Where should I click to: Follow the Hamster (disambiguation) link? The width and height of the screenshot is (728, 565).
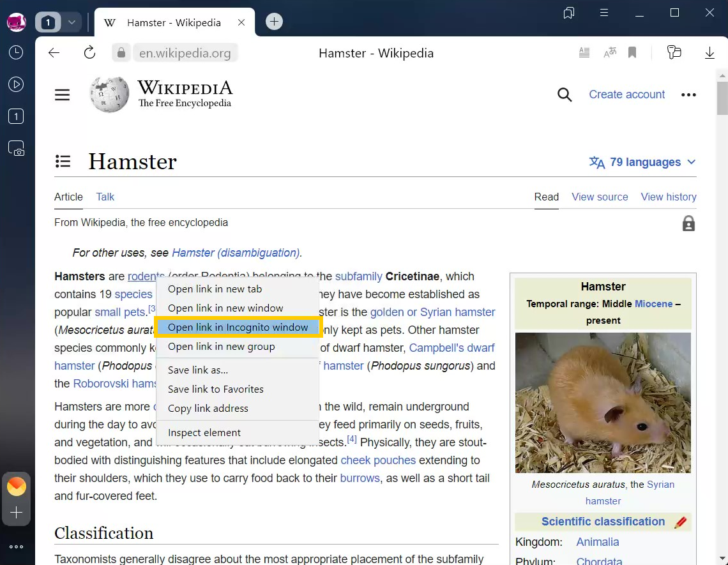pyautogui.click(x=236, y=253)
